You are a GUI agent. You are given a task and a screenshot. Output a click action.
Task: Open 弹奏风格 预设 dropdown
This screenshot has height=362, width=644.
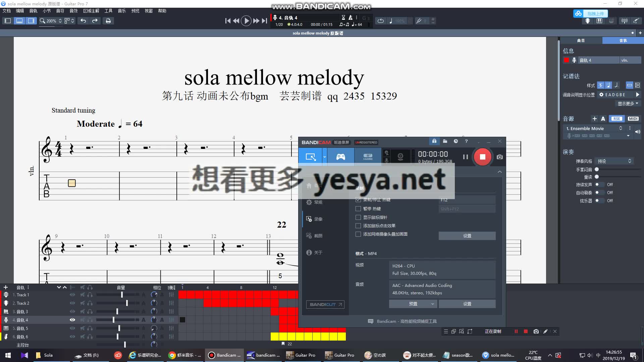(614, 161)
